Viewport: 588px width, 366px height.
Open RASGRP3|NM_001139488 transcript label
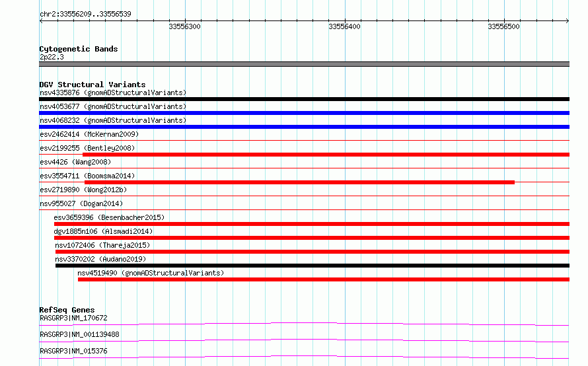click(x=79, y=334)
